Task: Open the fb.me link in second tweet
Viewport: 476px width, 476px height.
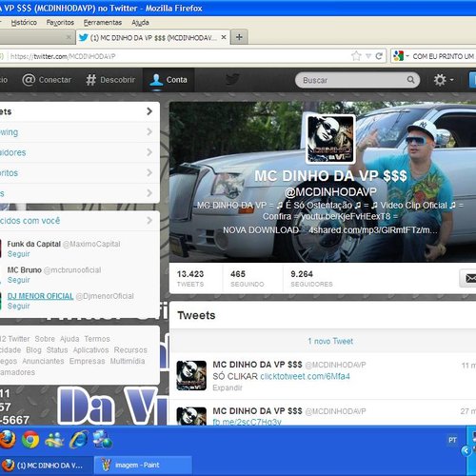Action: click(247, 422)
